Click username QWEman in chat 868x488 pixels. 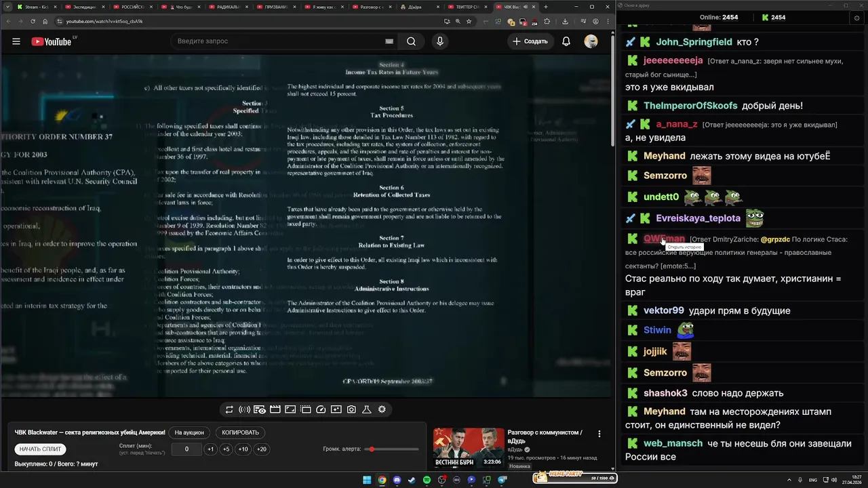coord(664,239)
